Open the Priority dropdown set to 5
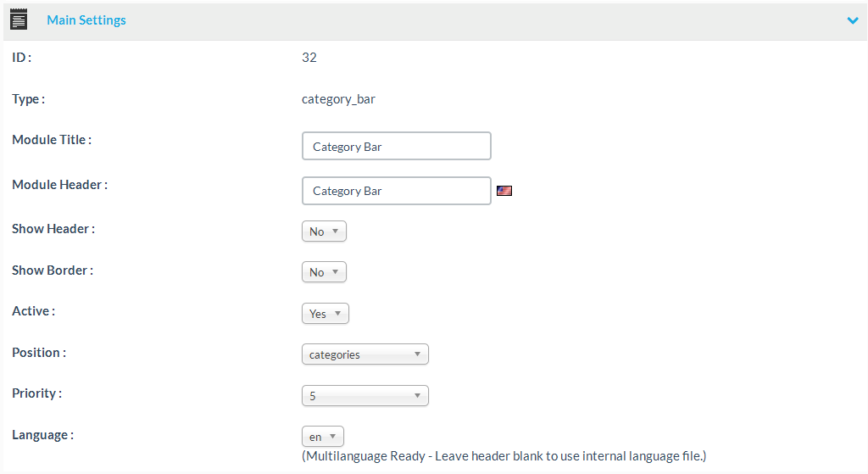 coord(364,396)
